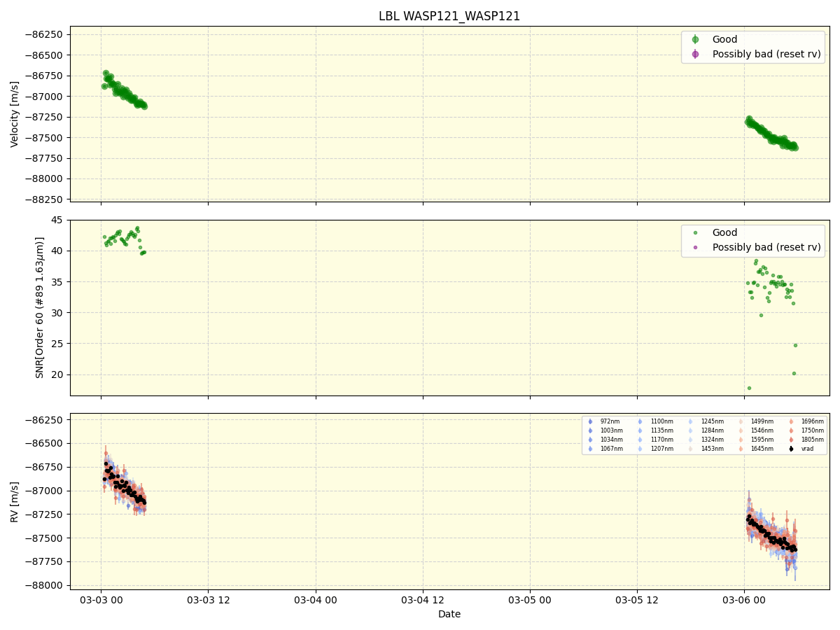840x630 pixels.
Task: Click the 1100nm legend entry
Action: pos(655,421)
